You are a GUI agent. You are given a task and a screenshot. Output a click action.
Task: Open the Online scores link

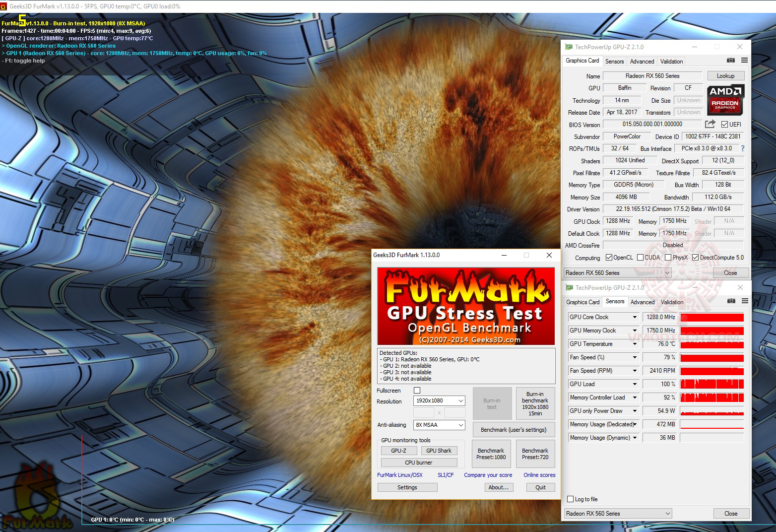click(x=539, y=475)
